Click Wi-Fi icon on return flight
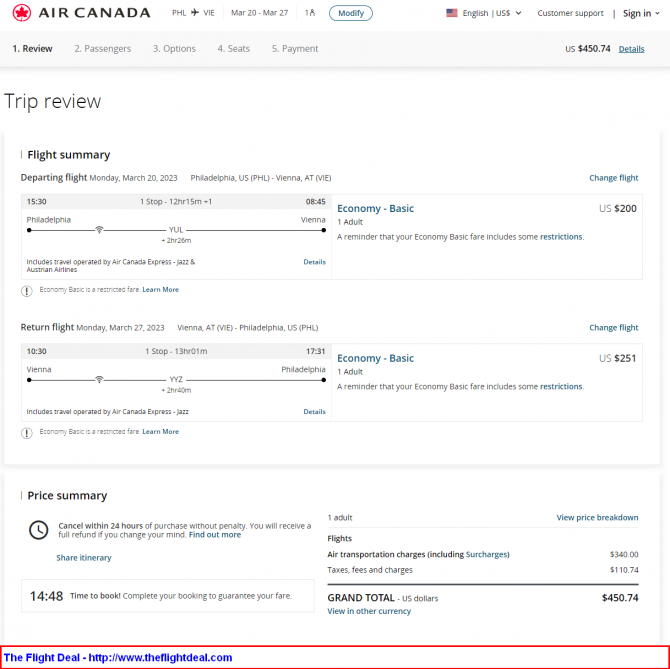The image size is (670, 669). 99,380
